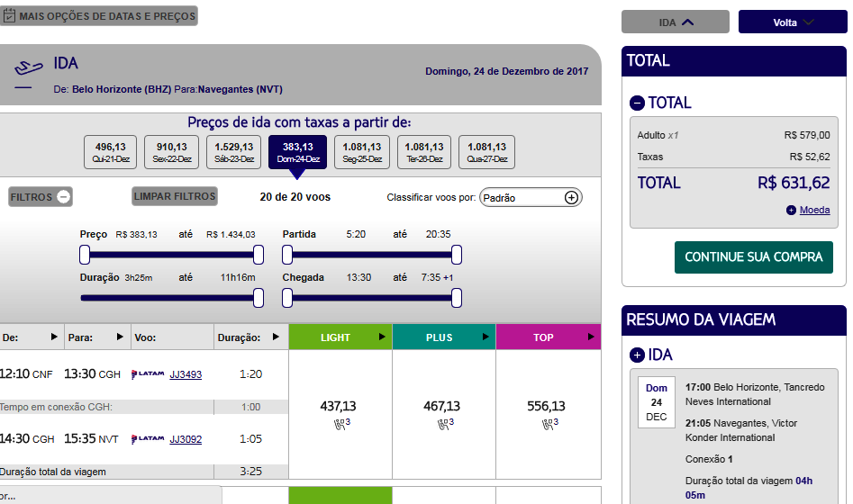Screen dimensions: 853x504
Task: Click the Preço slider right handle
Action: [x=259, y=254]
